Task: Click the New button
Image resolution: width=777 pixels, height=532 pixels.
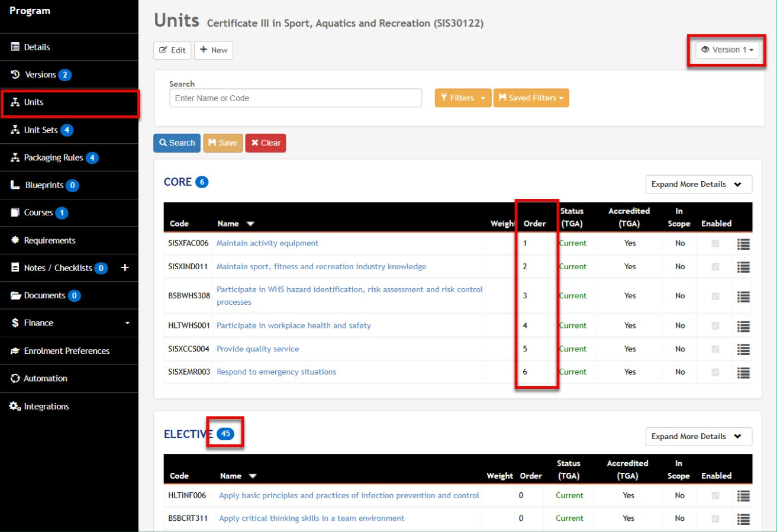Action: coord(214,50)
